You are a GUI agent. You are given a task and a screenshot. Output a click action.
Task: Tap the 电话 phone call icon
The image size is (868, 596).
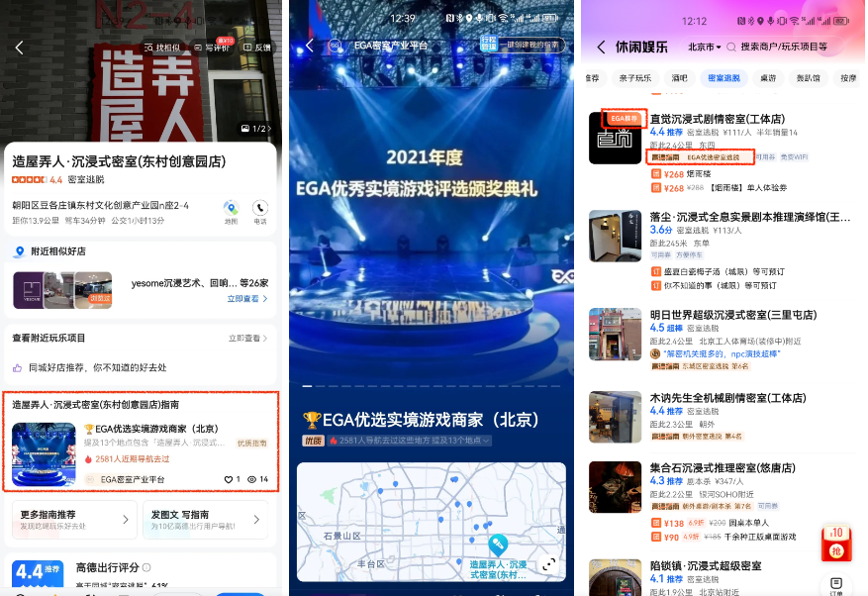(x=259, y=211)
